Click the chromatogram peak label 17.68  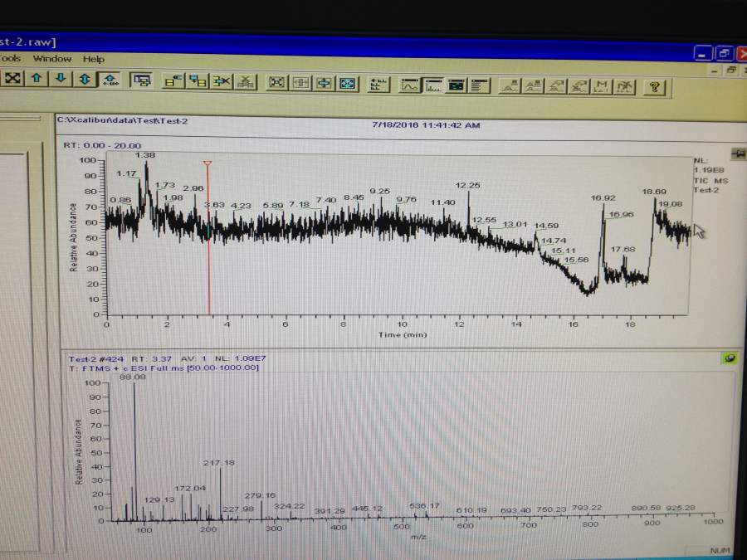tap(622, 249)
